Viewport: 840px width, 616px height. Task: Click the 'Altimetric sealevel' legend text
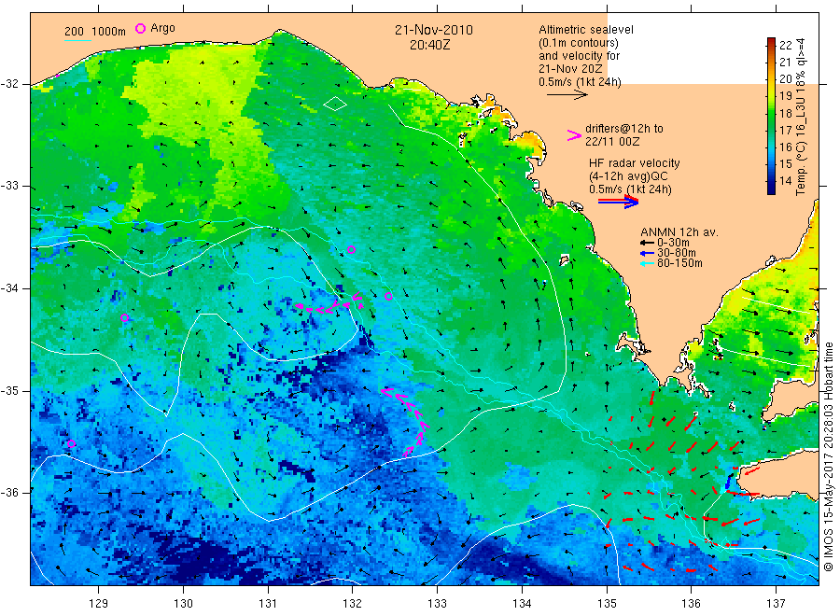coord(586,30)
